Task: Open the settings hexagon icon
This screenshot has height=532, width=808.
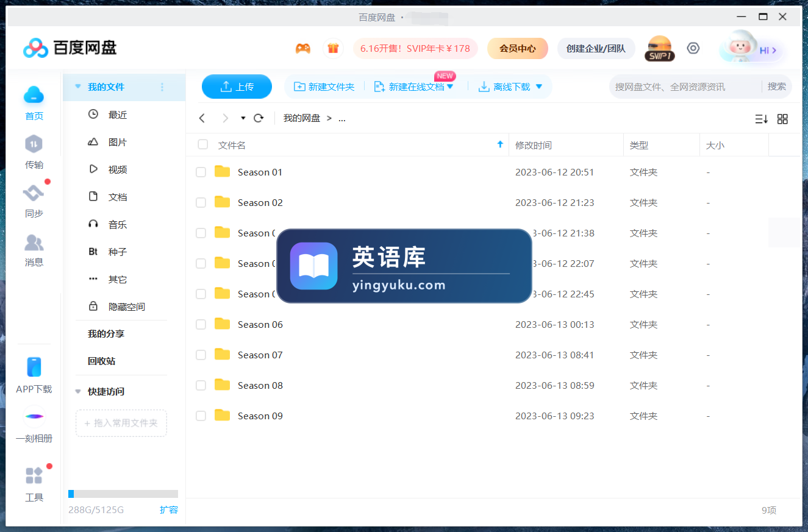Action: point(693,48)
